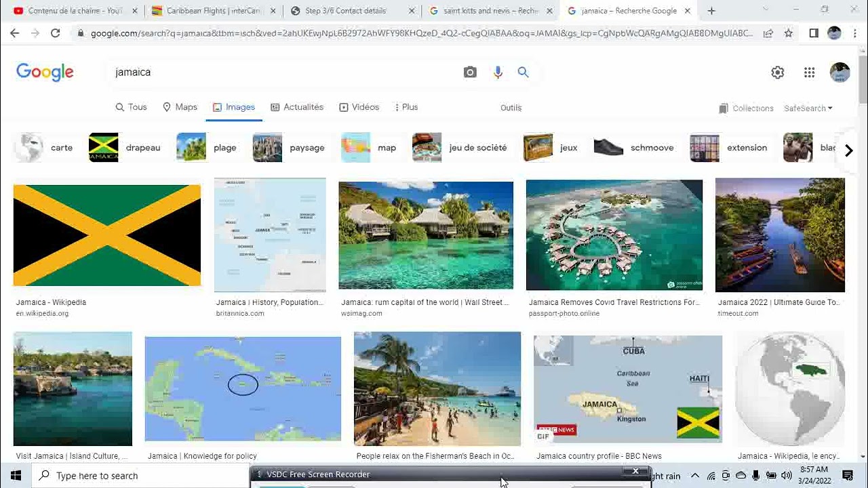The image size is (868, 488).
Task: Click the volume speaker tray icon
Action: coord(787,476)
